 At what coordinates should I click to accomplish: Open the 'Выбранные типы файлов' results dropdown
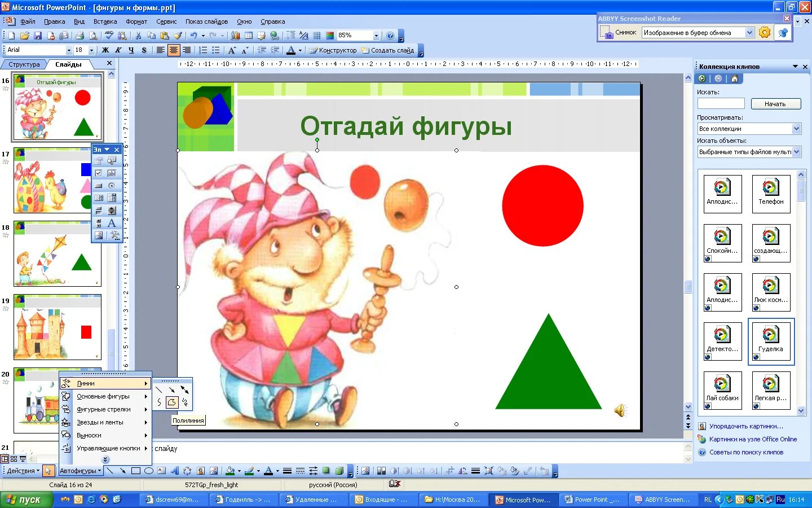click(796, 152)
